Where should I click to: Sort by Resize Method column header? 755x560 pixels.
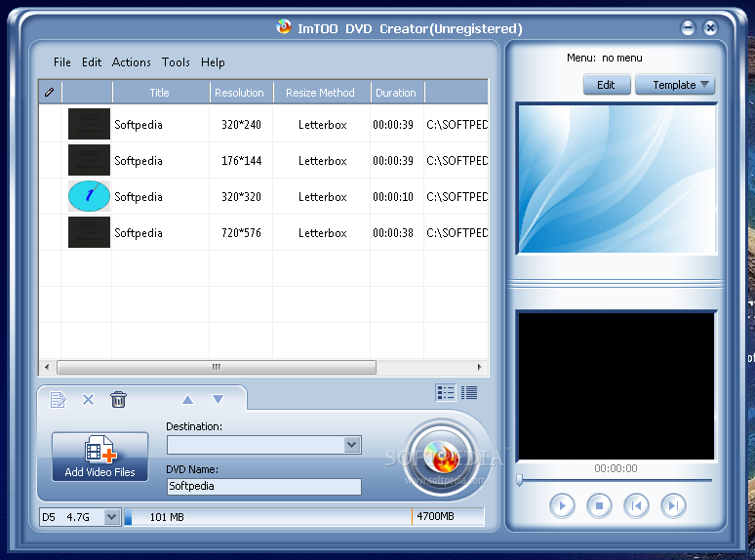321,92
